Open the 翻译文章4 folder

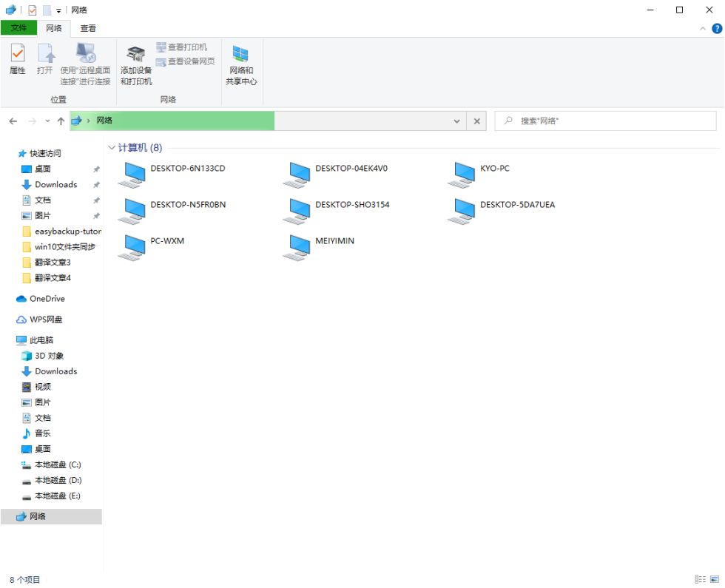pos(46,278)
